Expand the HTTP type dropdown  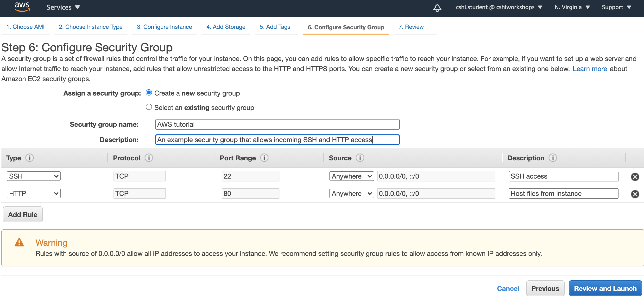[33, 193]
